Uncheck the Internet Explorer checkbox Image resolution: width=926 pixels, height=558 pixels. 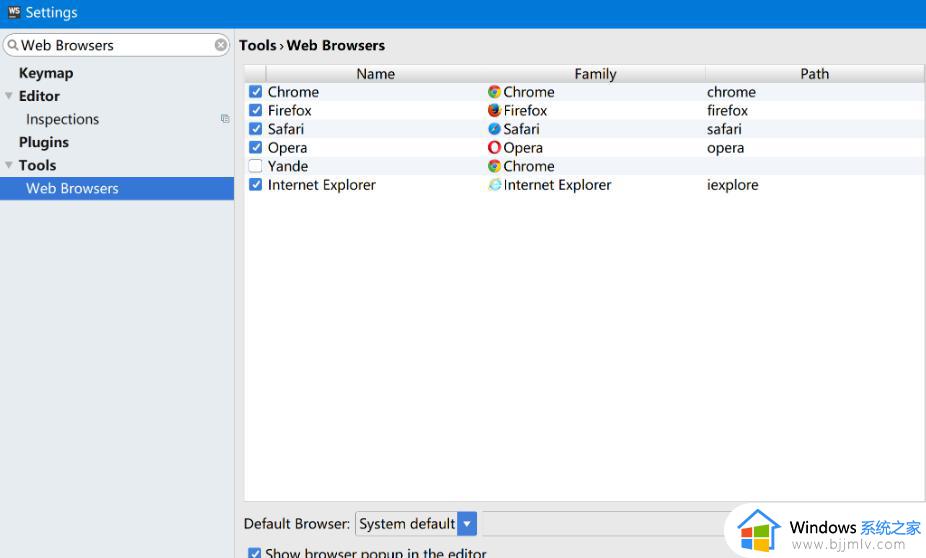pos(255,184)
